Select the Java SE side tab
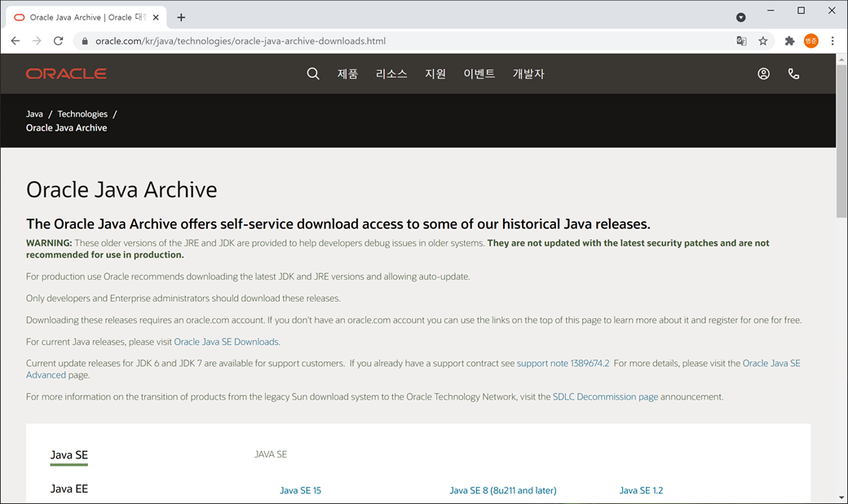 pyautogui.click(x=68, y=455)
